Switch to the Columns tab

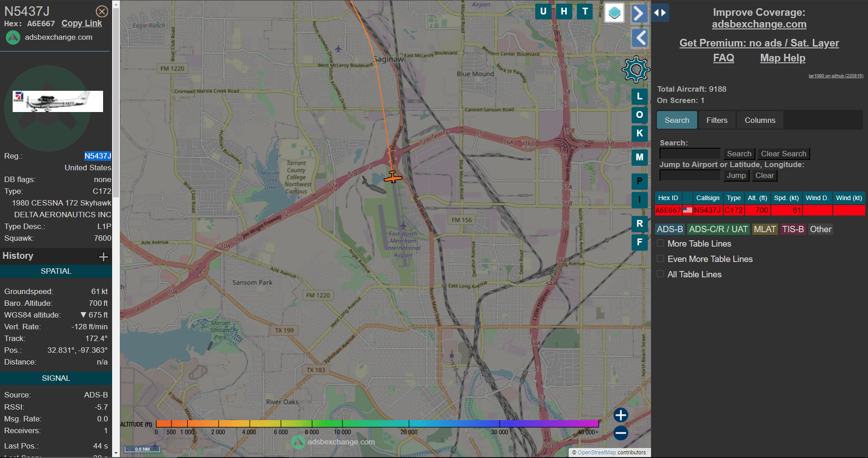[760, 120]
